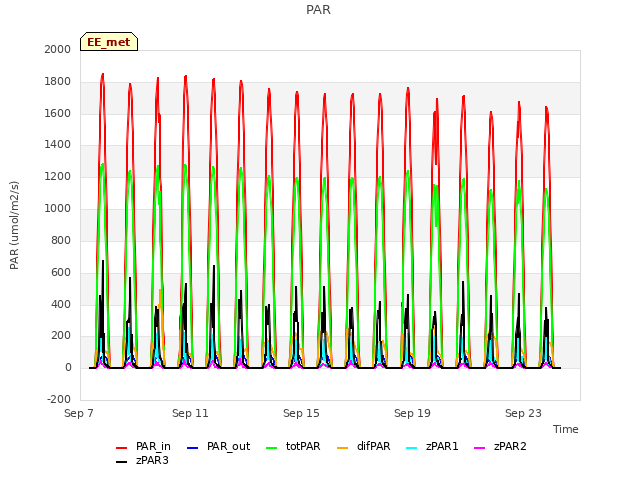Click the orange difPAR legend swatch
This screenshot has height=480, width=640.
343,448
